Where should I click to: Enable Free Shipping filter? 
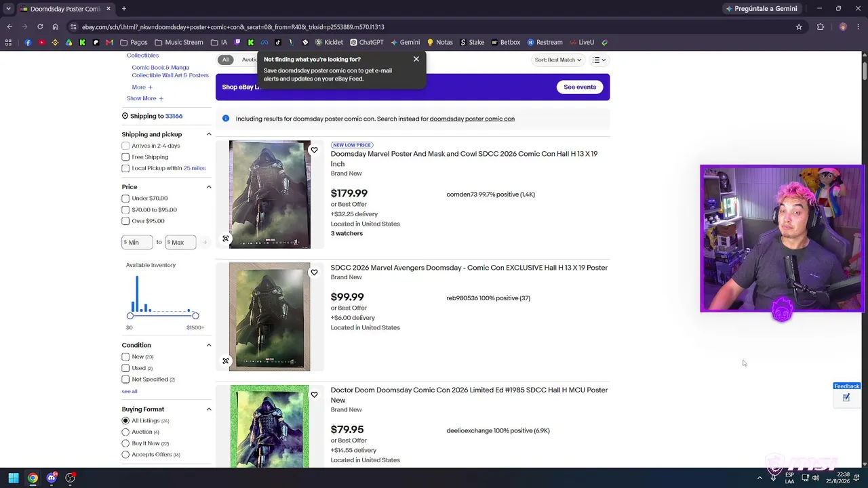click(x=125, y=157)
